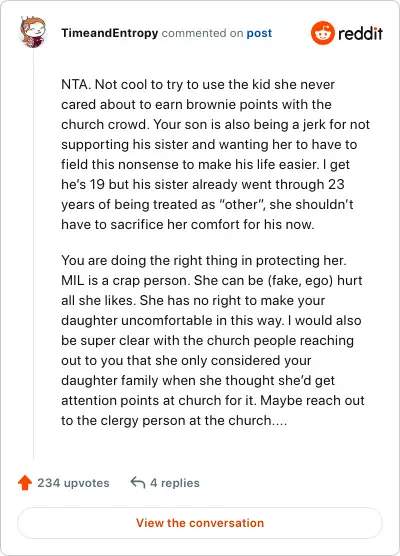Click the paragraph beginning with "NTA."
400x556 pixels.
pyautogui.click(x=215, y=155)
